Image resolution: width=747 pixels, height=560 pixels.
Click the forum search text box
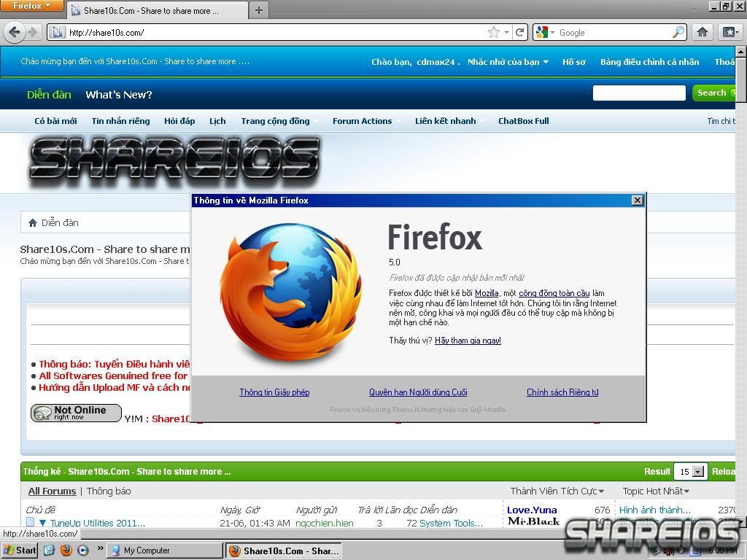[x=639, y=93]
